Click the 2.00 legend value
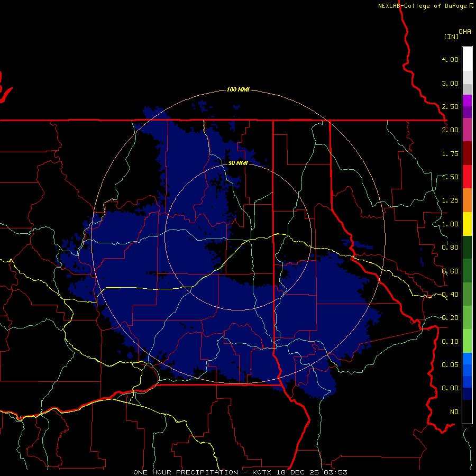The width and height of the screenshot is (476, 476). click(450, 130)
